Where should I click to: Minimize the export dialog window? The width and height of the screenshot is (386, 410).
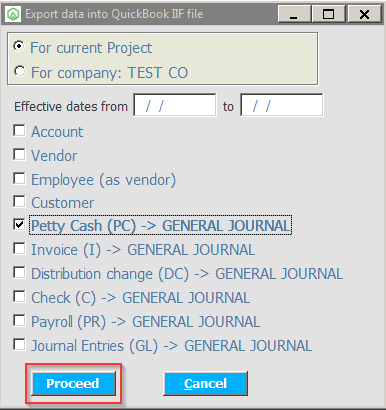294,14
